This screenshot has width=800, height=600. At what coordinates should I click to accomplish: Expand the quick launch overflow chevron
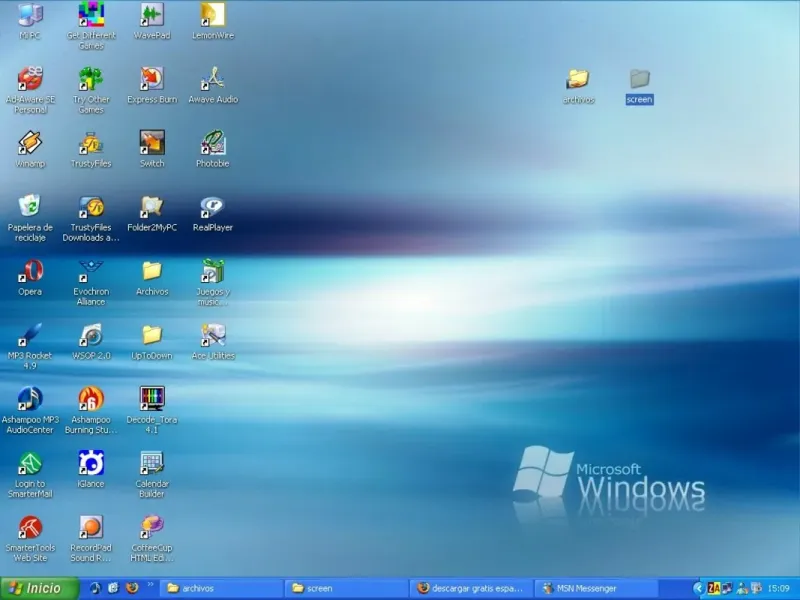(x=151, y=585)
